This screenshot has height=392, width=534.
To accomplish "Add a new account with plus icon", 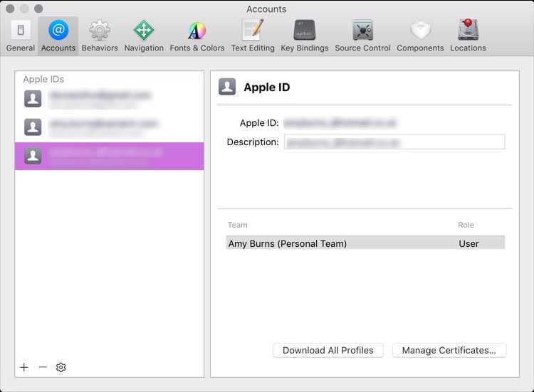I will coord(23,367).
